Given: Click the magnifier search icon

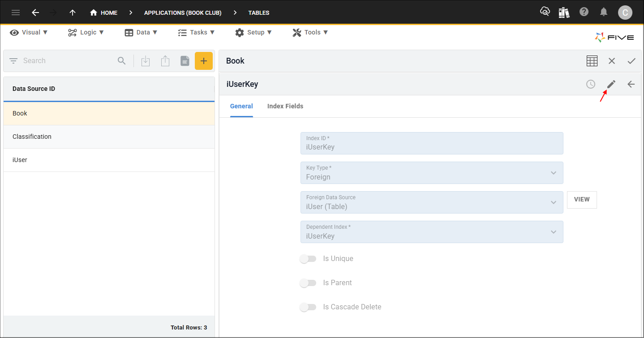Looking at the screenshot, I should (122, 61).
